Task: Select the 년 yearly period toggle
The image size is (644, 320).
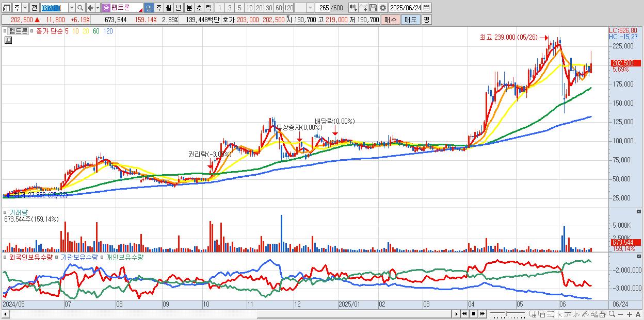Action: (x=178, y=8)
